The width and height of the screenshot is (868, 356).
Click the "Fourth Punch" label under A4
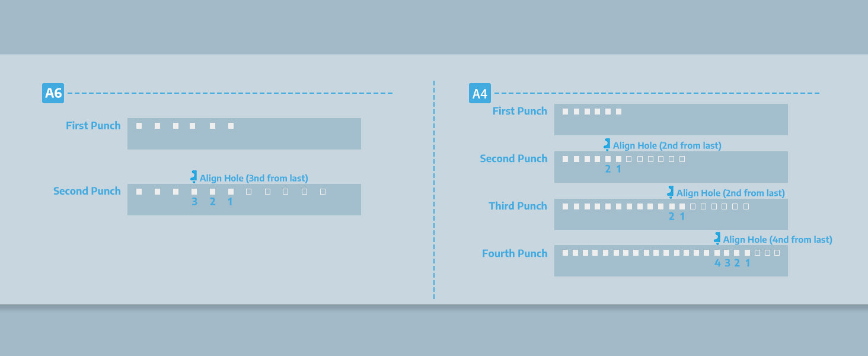point(515,253)
